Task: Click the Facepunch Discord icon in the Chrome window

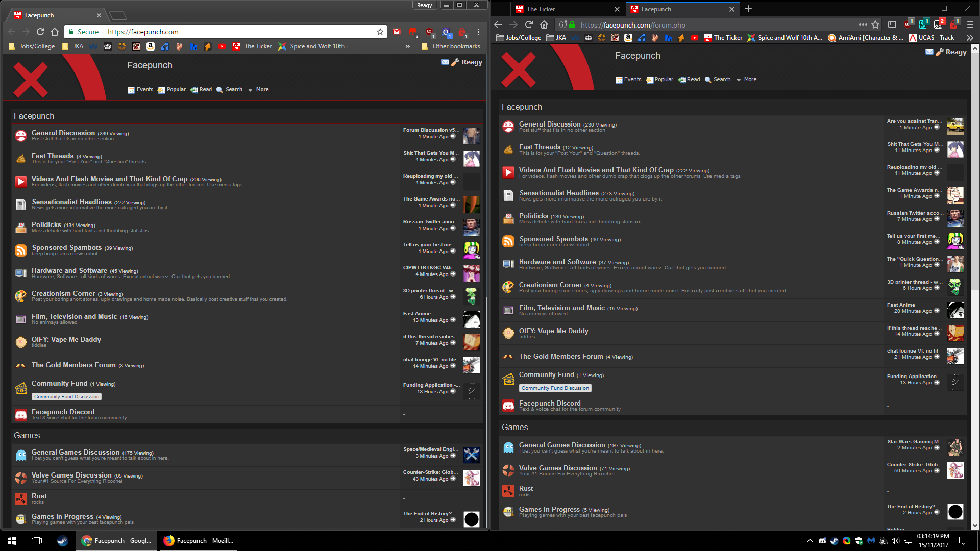Action: click(21, 415)
